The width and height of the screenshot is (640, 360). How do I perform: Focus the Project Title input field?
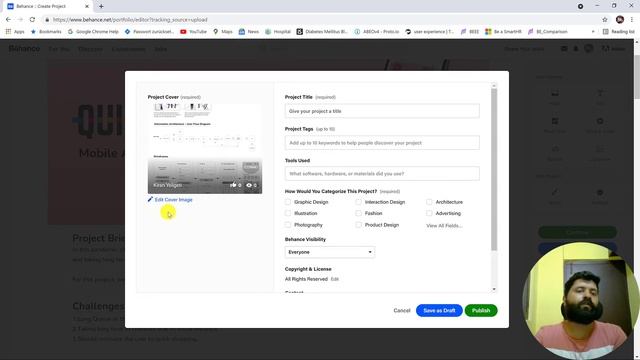click(x=382, y=111)
